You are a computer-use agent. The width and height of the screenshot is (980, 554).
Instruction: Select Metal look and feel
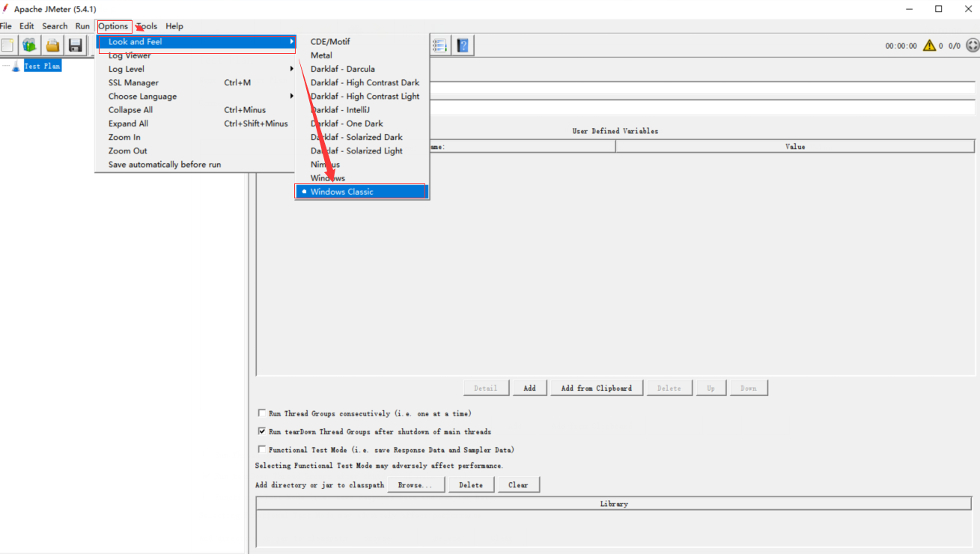pyautogui.click(x=362, y=55)
